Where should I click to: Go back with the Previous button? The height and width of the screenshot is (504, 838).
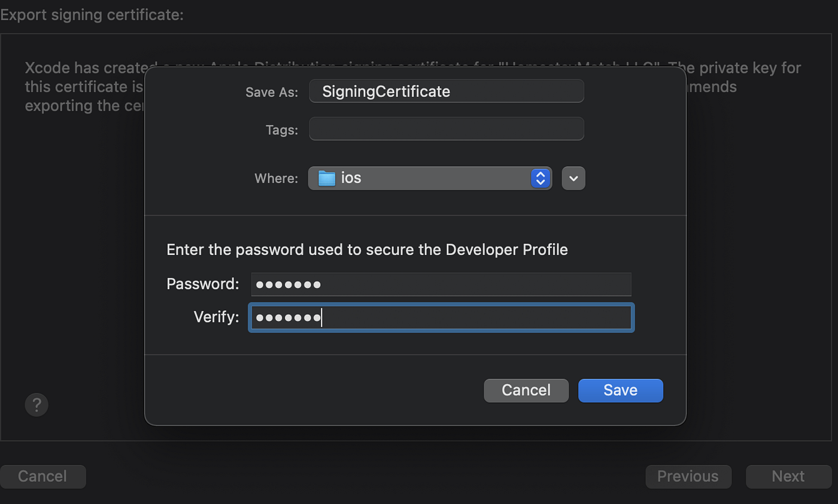[x=688, y=476]
